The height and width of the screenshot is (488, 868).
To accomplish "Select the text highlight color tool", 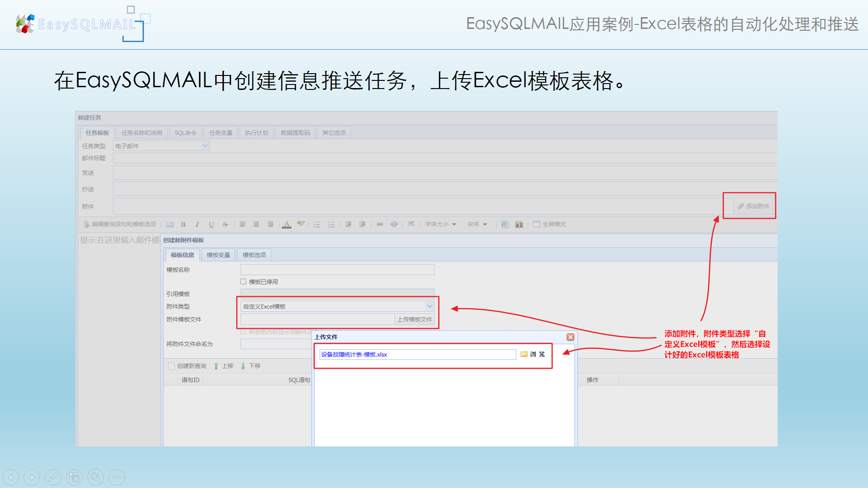I will click(301, 224).
